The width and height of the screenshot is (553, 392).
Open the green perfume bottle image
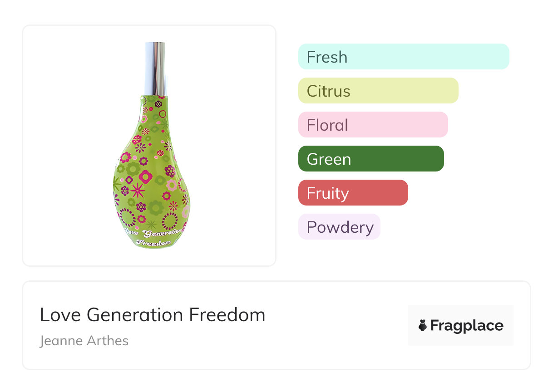point(150,145)
